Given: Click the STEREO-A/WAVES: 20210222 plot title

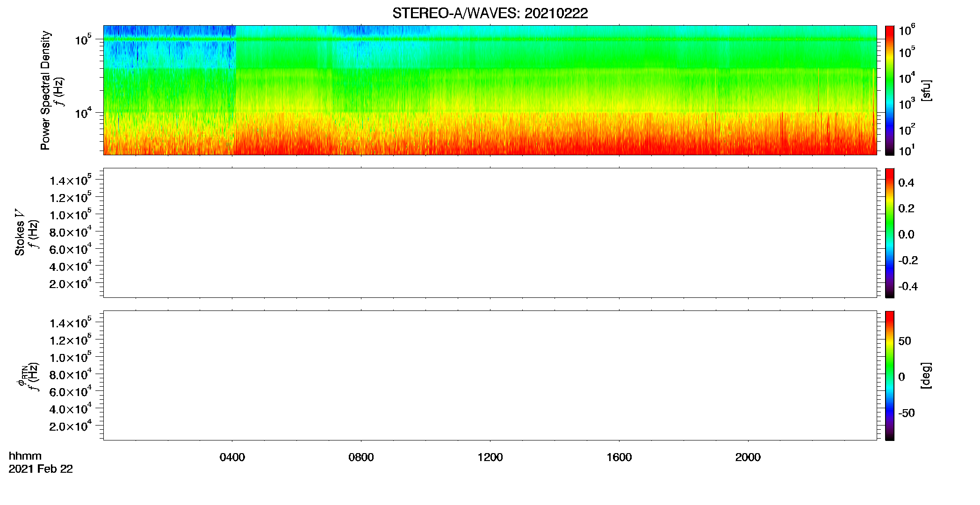Looking at the screenshot, I should (x=490, y=13).
